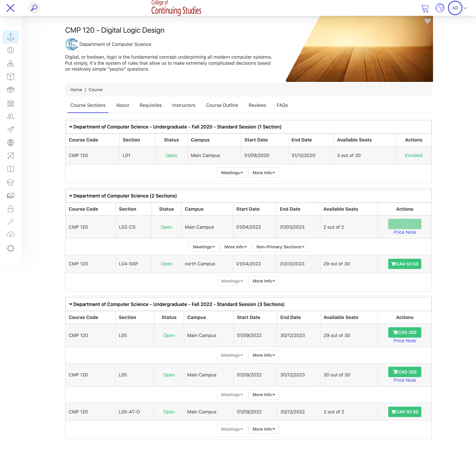Expand More Info for section L02-CS
The width and height of the screenshot is (476, 460).
tap(235, 247)
